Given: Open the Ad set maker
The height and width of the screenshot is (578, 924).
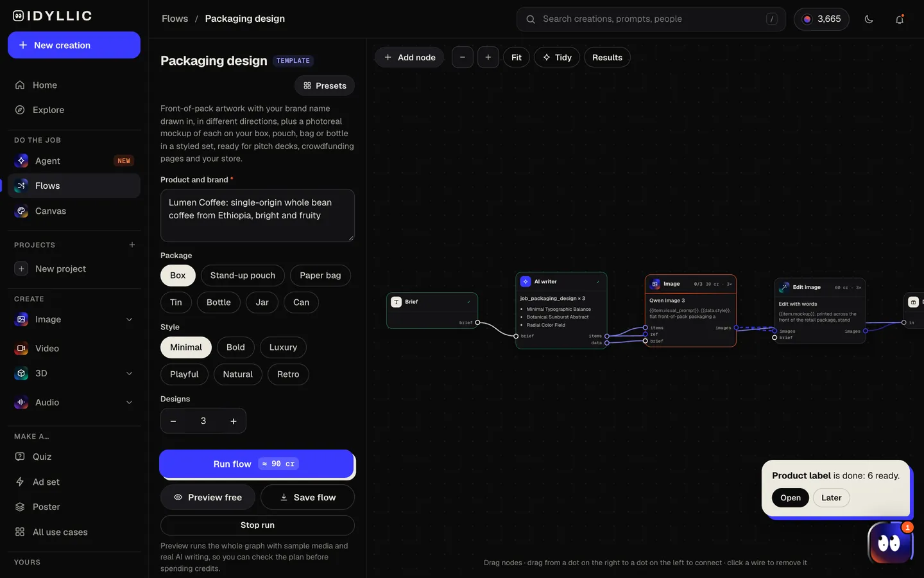Looking at the screenshot, I should pos(74,482).
